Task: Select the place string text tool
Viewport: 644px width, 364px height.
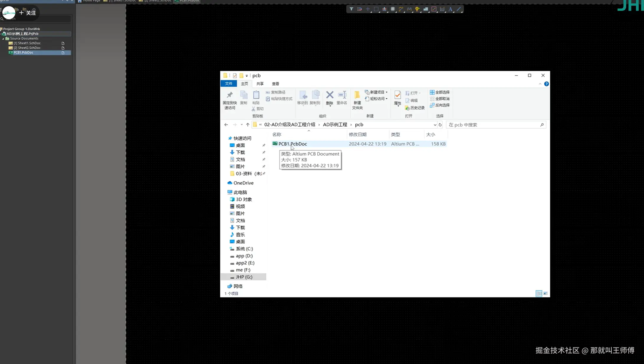Action: [451, 9]
